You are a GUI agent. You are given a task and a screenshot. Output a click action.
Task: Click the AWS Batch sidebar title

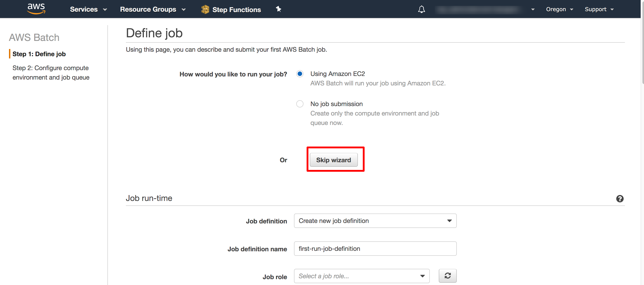pyautogui.click(x=34, y=38)
